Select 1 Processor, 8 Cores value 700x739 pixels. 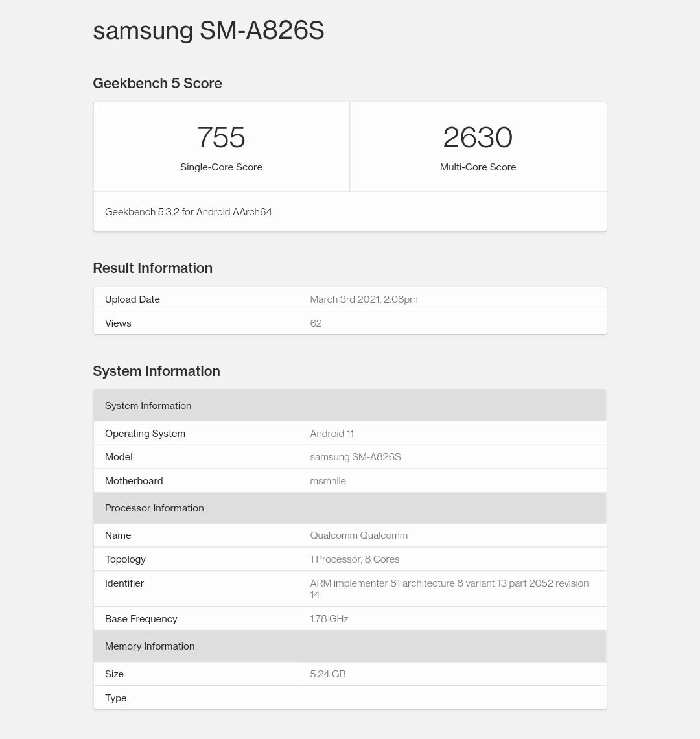pos(355,559)
